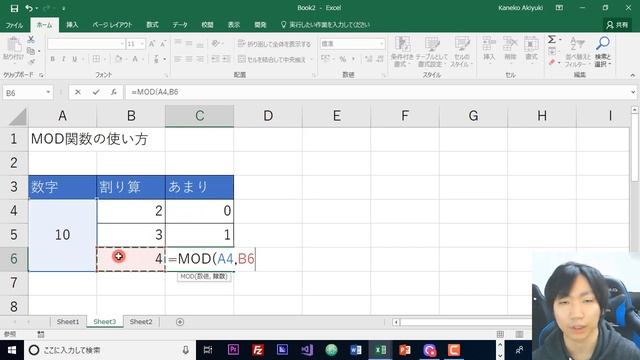
Task: Click column D header
Action: [x=268, y=116]
